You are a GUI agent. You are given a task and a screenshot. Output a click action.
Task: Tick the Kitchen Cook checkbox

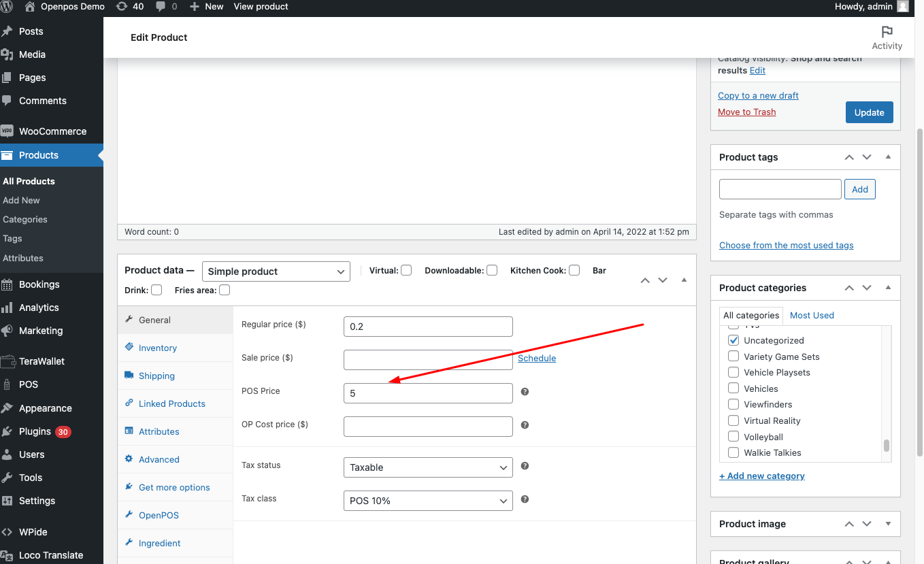[574, 270]
